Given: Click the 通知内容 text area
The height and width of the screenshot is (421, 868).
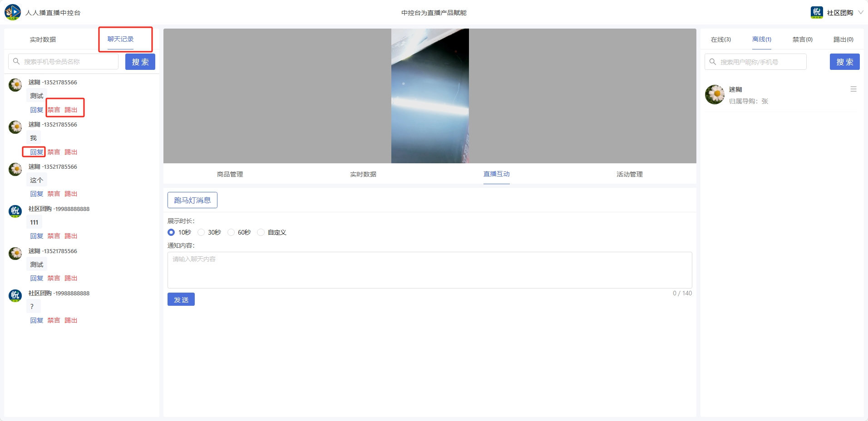Looking at the screenshot, I should (430, 270).
